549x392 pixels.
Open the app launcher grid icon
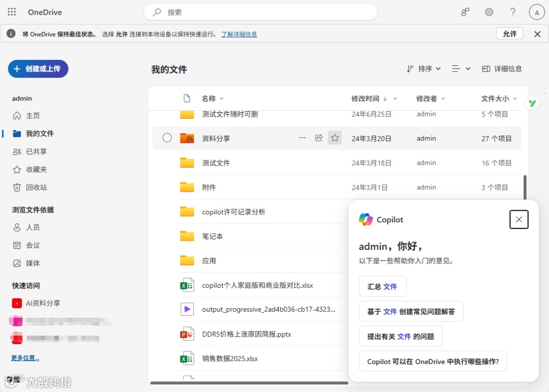[x=12, y=12]
